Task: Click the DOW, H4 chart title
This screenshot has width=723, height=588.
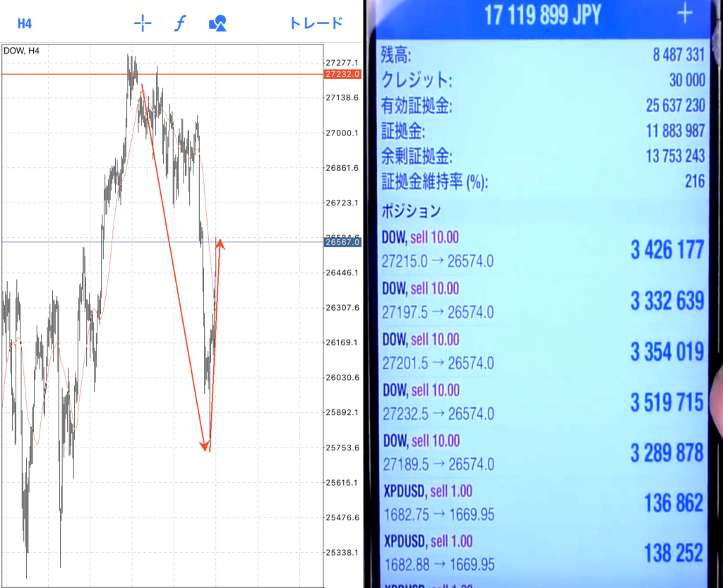Action: (22, 49)
